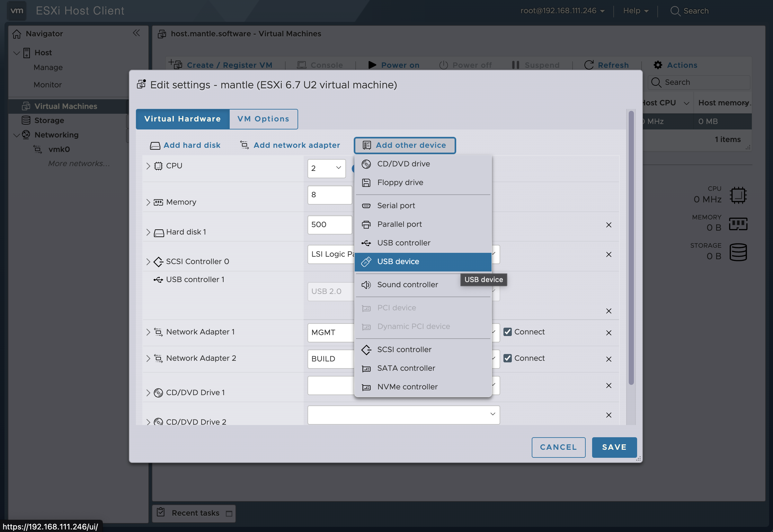Click the CANCEL button
773x532 pixels.
558,447
